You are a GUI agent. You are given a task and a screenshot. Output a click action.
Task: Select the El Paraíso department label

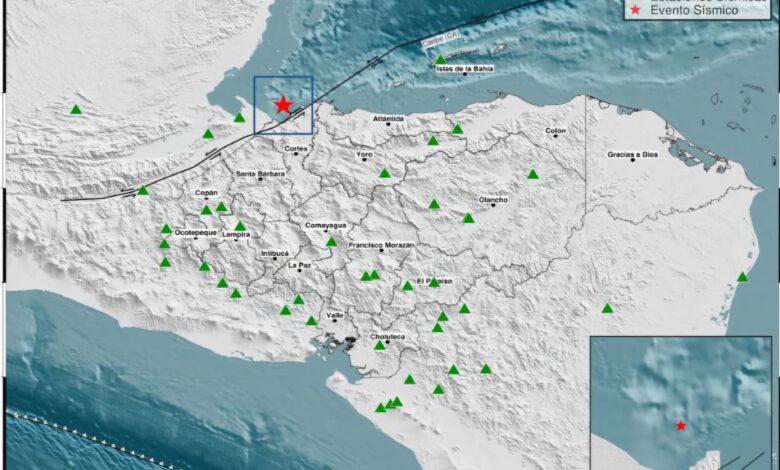click(x=435, y=281)
